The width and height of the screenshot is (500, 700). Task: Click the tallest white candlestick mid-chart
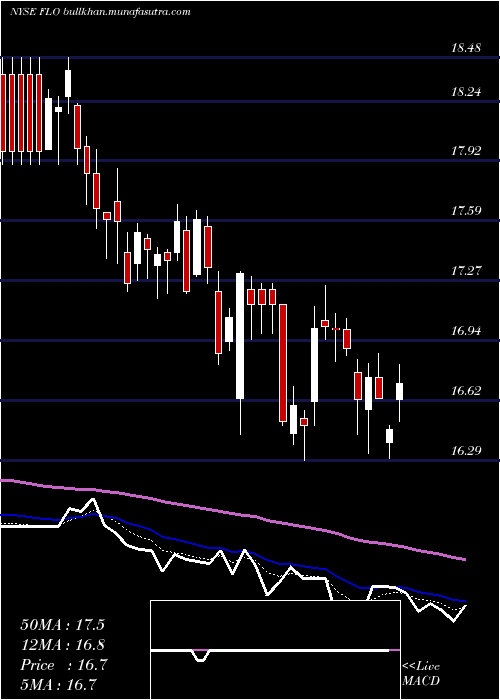point(240,336)
